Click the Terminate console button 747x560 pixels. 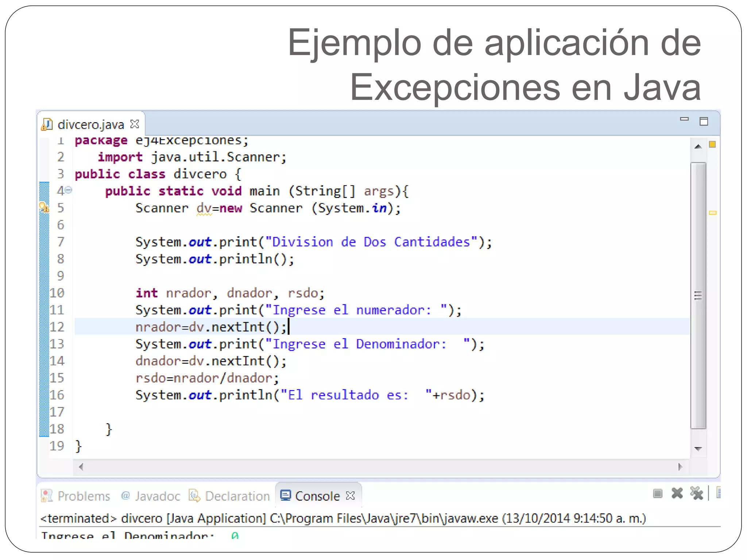658,493
